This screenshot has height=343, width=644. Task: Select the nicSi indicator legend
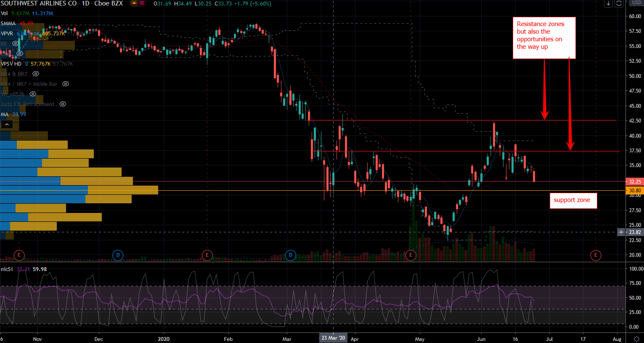(7, 269)
